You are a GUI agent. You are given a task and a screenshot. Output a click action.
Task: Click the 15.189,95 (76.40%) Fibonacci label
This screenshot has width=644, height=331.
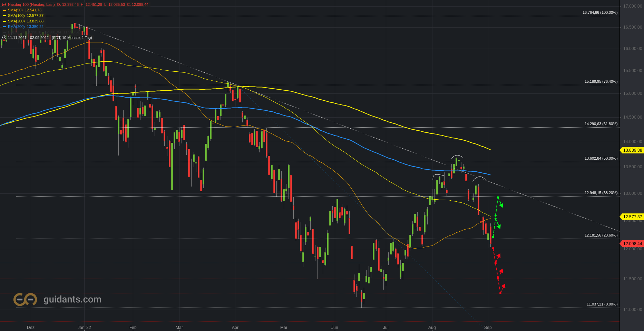601,81
